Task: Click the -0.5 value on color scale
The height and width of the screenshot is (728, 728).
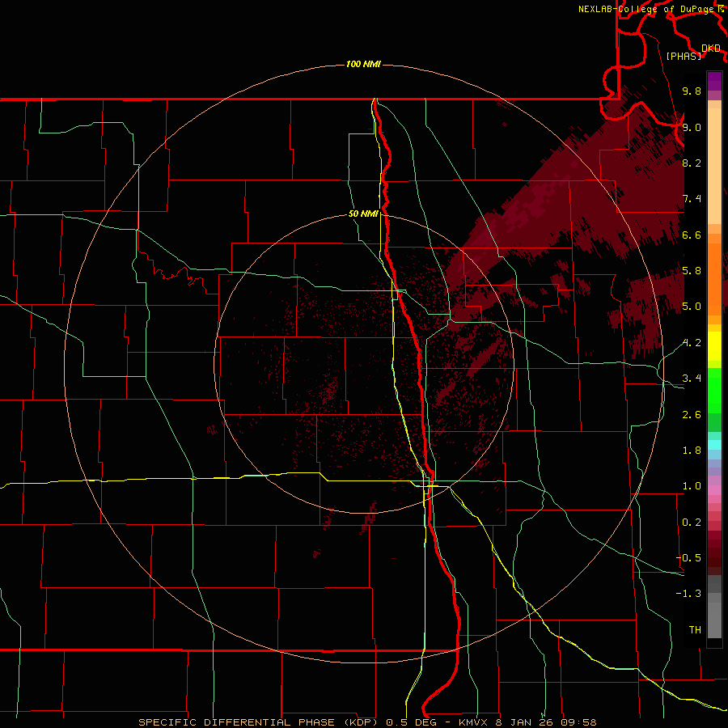Action: pos(689,557)
